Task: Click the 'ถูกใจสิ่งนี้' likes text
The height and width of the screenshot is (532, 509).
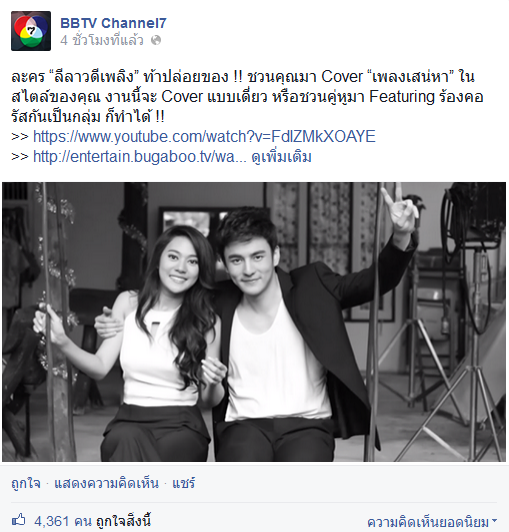Action: click(124, 521)
